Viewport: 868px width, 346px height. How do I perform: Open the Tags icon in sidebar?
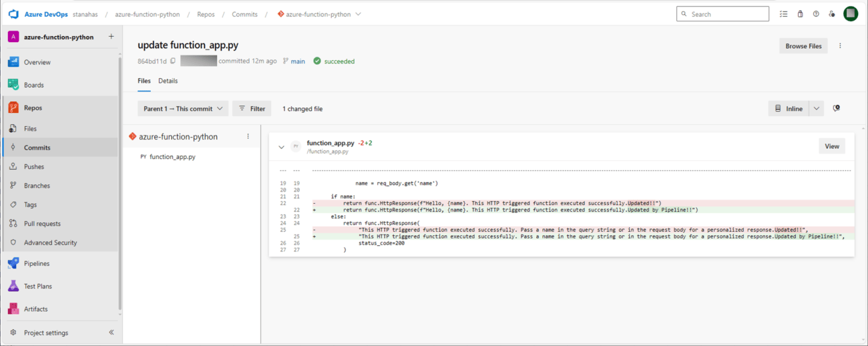pos(13,204)
